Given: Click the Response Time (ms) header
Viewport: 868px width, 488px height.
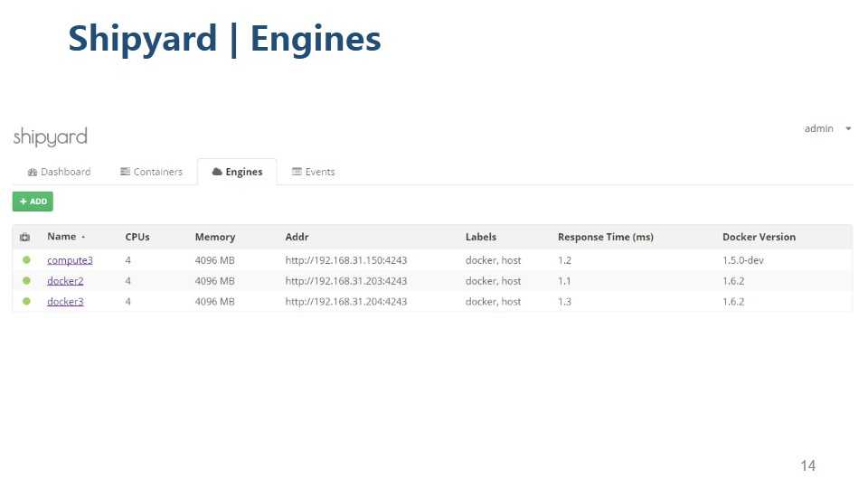Looking at the screenshot, I should click(x=606, y=237).
